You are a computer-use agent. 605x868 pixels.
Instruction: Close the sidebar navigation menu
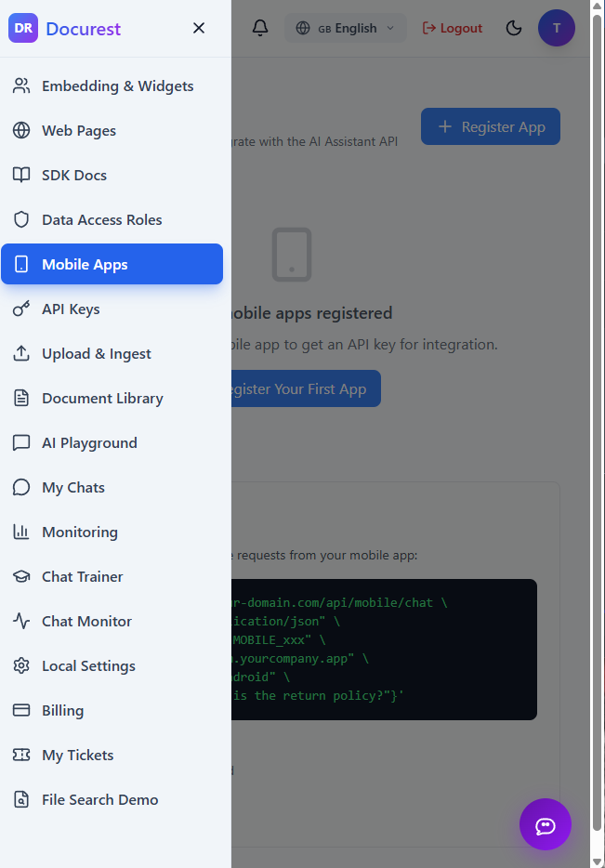point(199,28)
